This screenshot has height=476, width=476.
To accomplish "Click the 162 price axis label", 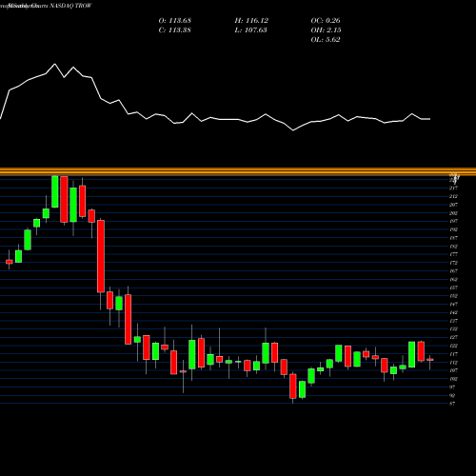I will click(x=453, y=279).
